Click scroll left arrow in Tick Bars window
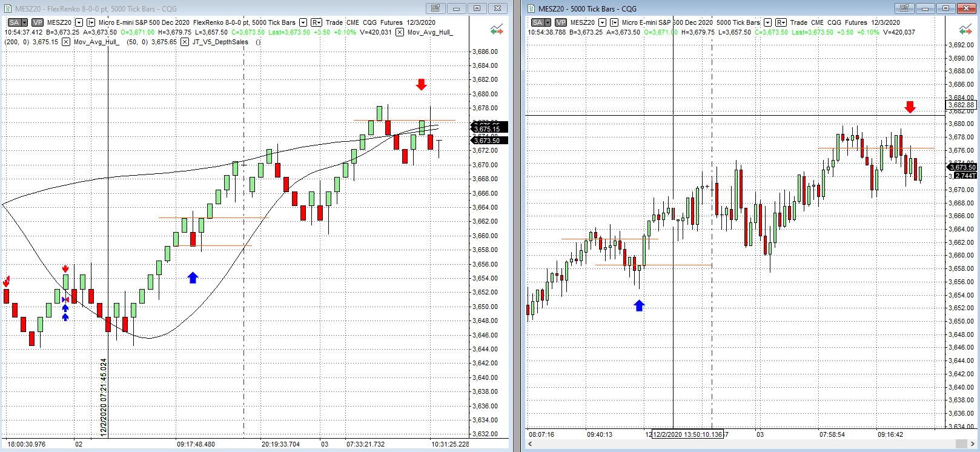The width and height of the screenshot is (980, 452). point(529,445)
